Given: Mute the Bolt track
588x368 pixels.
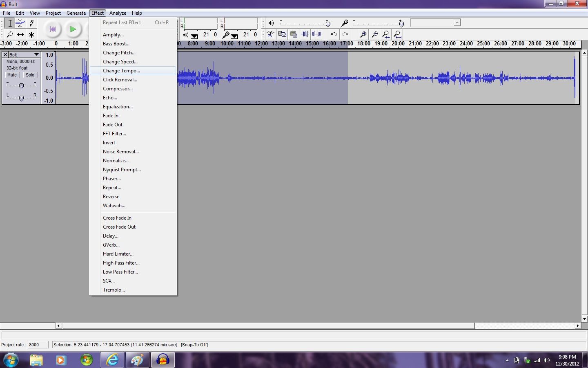Looking at the screenshot, I should click(x=12, y=75).
